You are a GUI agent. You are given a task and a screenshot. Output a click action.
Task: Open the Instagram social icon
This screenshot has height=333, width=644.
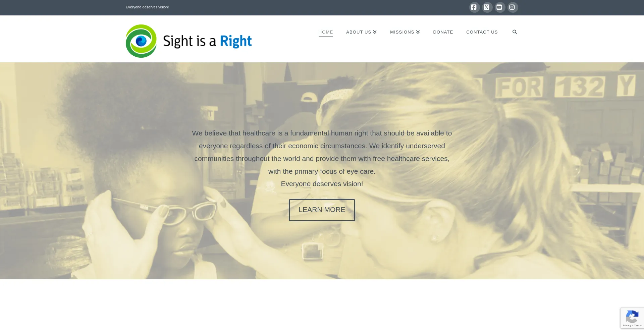pos(512,7)
